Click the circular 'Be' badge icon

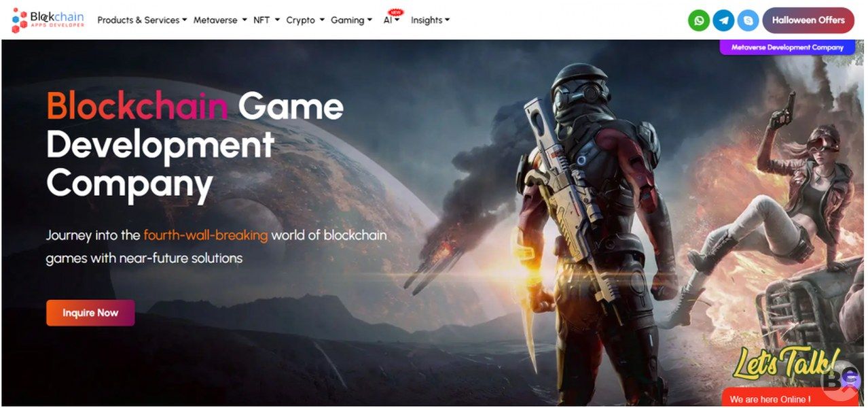coord(841,380)
